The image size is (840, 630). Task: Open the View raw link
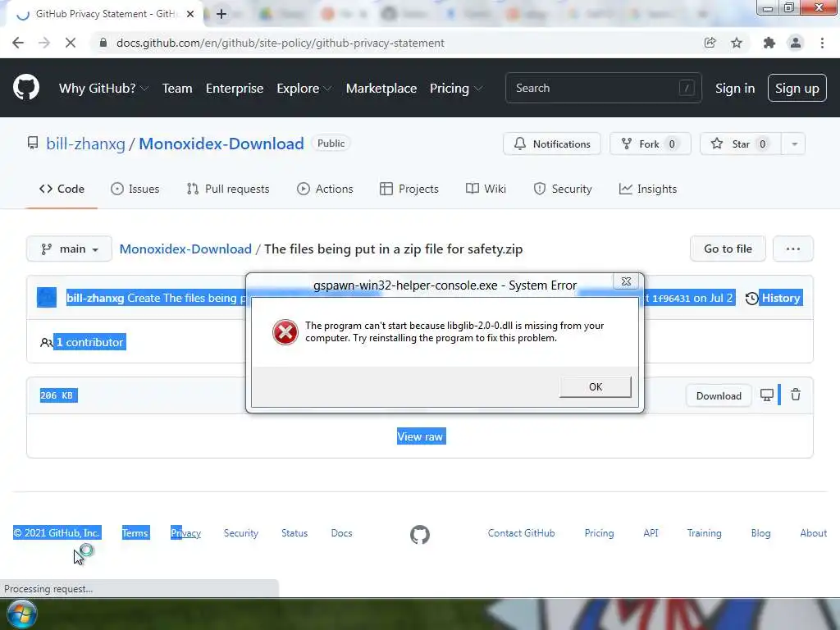point(421,436)
